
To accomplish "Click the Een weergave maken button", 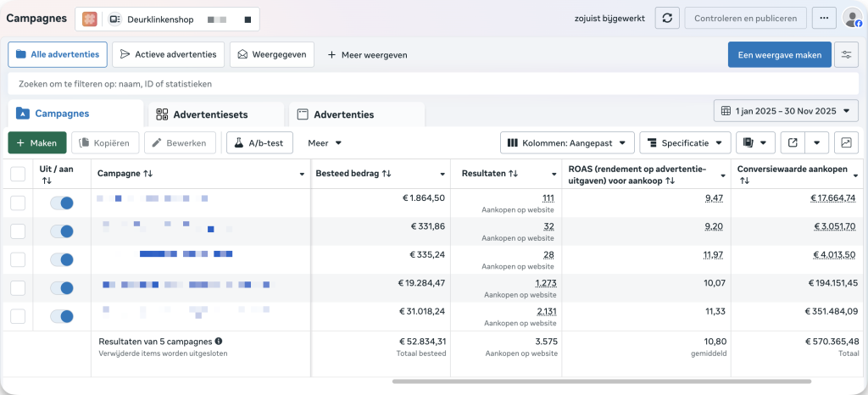I will click(779, 55).
